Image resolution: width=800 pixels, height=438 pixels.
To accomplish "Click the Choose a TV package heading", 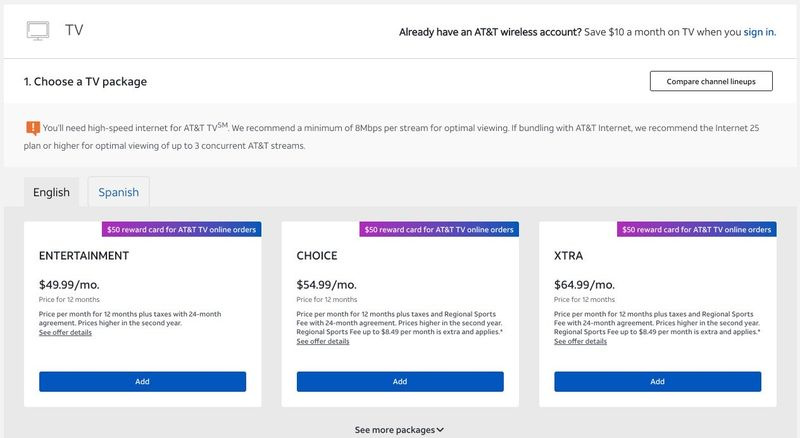I will point(85,82).
